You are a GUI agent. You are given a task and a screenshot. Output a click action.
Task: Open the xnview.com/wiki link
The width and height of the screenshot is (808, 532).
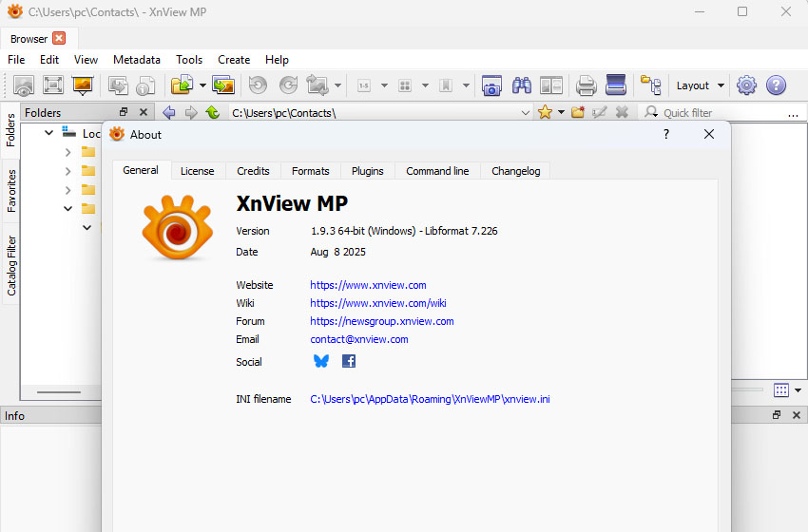coord(378,303)
